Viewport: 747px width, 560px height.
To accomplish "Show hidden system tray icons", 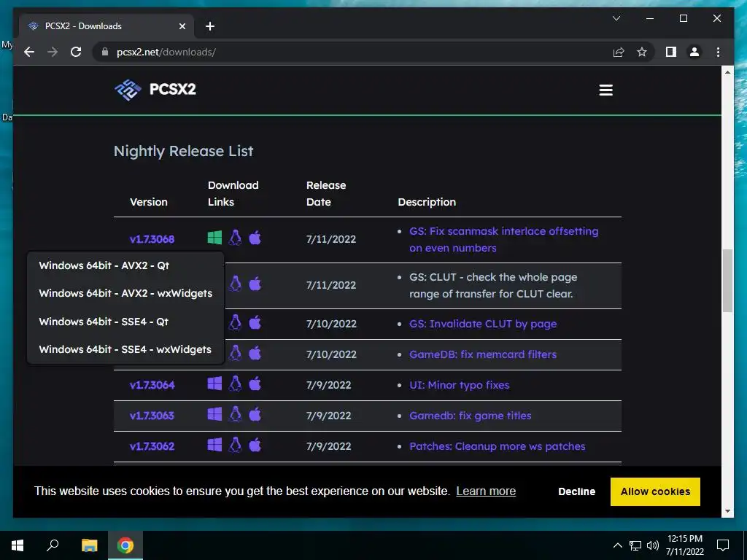I will click(x=617, y=545).
